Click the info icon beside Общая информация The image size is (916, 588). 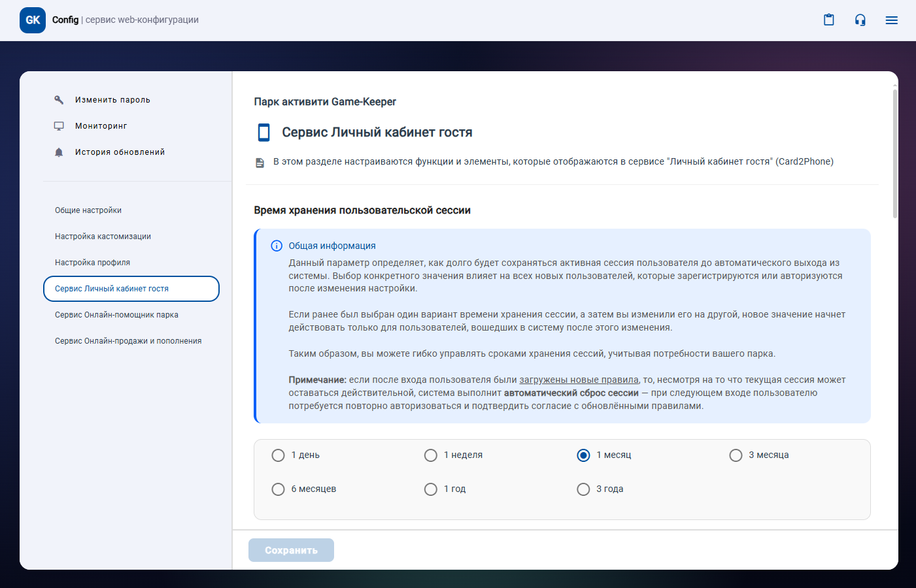click(x=277, y=246)
